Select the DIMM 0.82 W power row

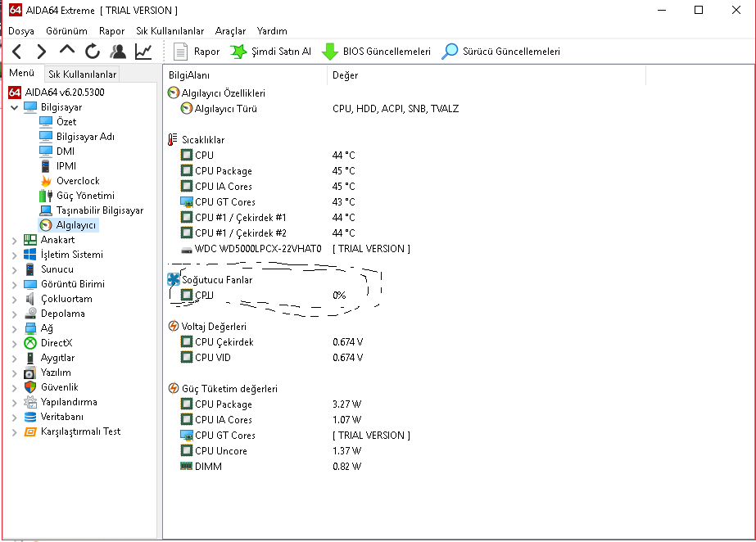(270, 467)
